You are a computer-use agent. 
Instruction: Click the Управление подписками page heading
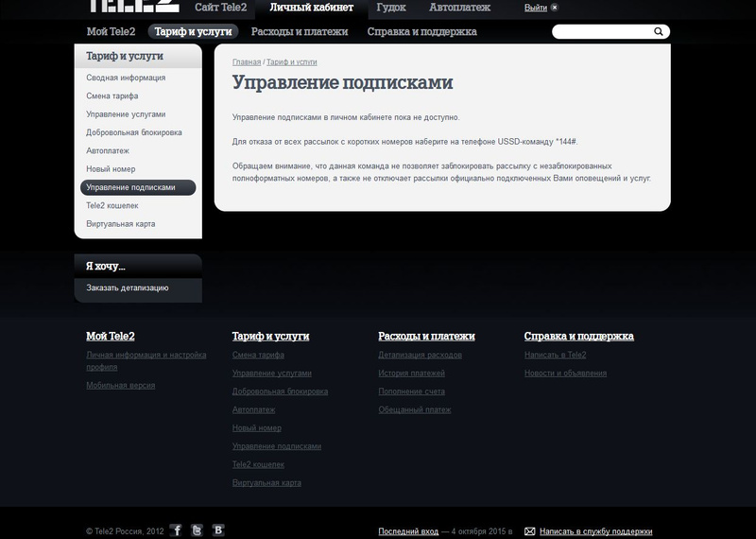(342, 82)
